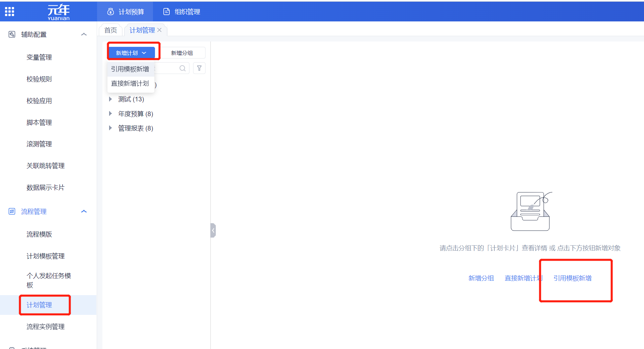Collapse the 流程管理 sidebar section
The width and height of the screenshot is (644, 349).
coord(84,211)
